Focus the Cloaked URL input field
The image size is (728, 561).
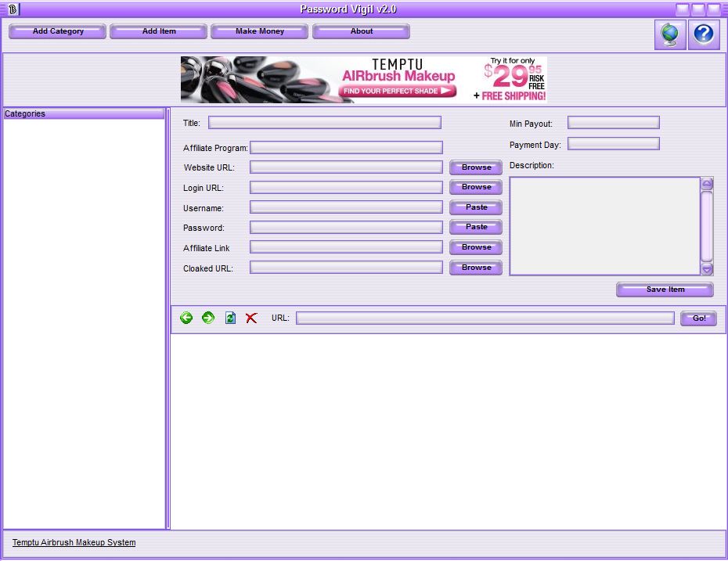[346, 268]
